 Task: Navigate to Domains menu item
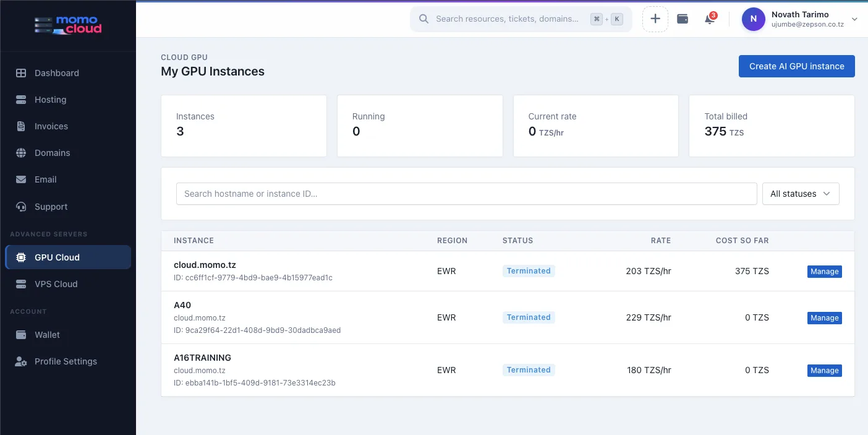tap(68, 153)
